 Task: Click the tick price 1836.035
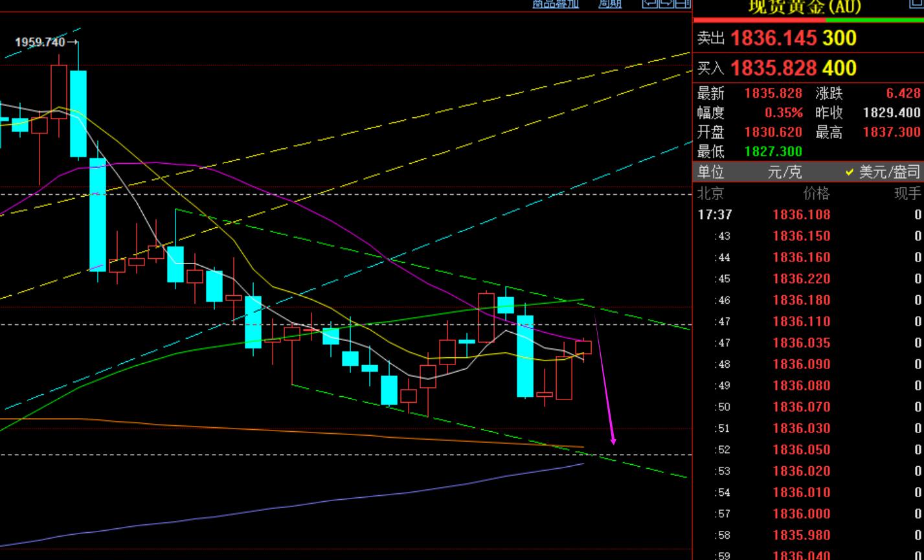point(802,342)
